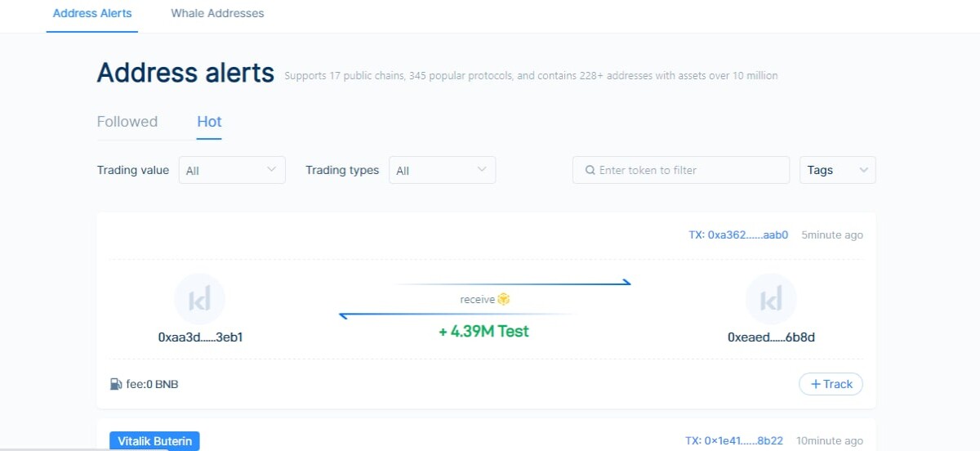Click the 5minute ago timestamp
Image resolution: width=980 pixels, height=451 pixels.
[x=832, y=235]
